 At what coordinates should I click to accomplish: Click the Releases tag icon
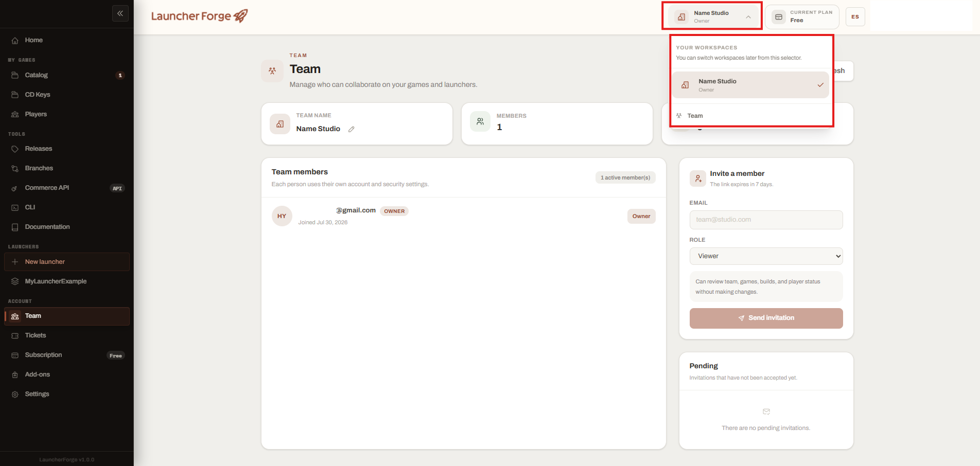click(x=15, y=149)
